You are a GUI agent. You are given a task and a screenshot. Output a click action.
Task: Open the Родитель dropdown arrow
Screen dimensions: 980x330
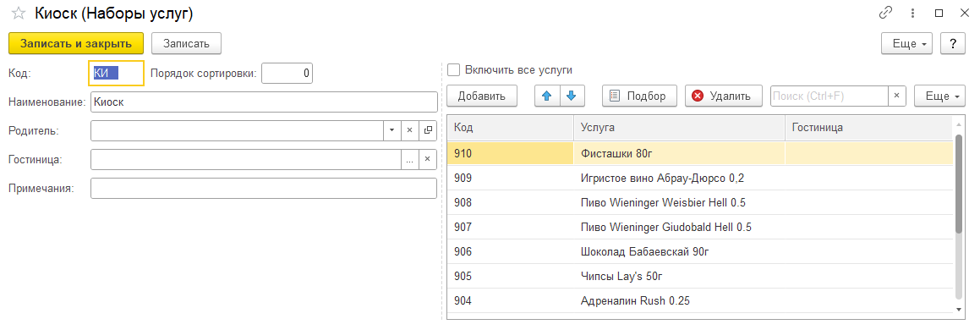391,130
